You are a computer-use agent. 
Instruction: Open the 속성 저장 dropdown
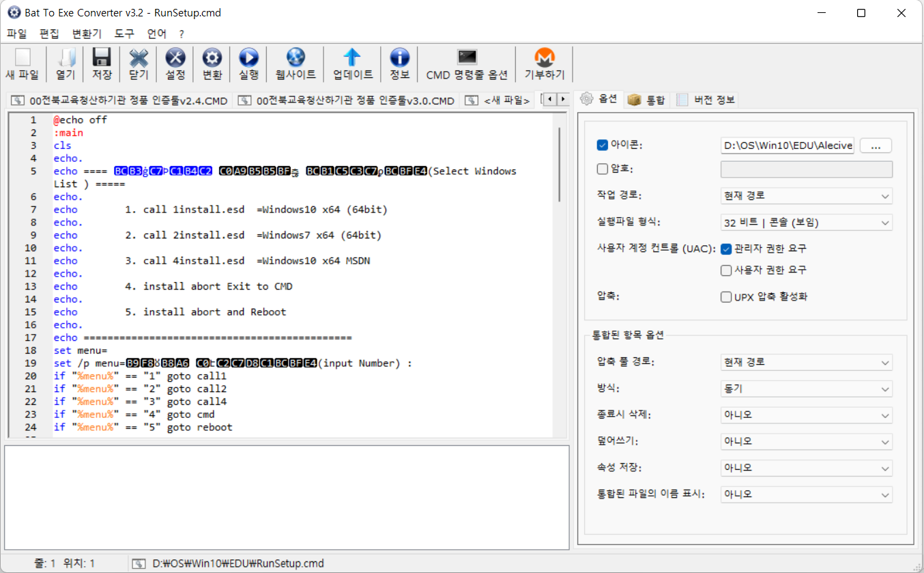807,468
